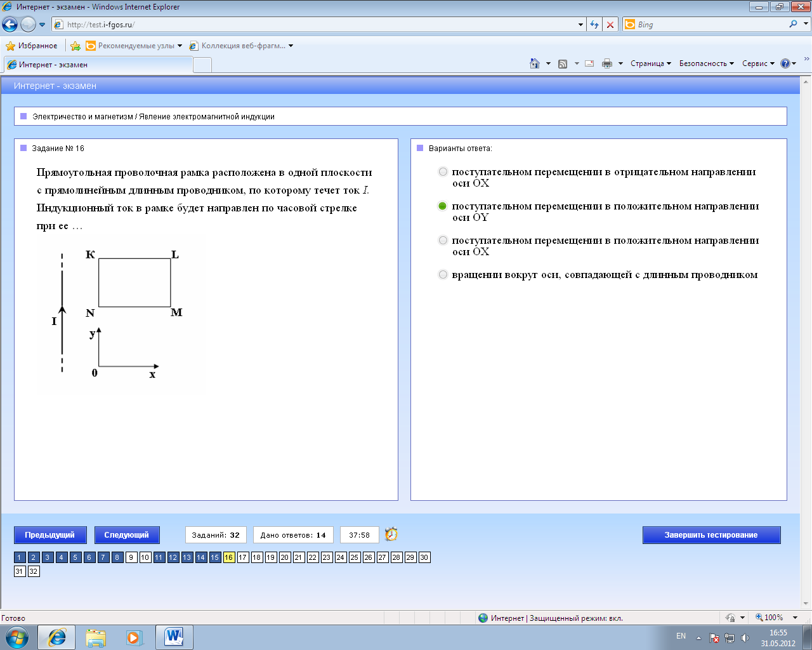Click the toolbar overflow chevron icon
This screenshot has width=812, height=650.
807,59
